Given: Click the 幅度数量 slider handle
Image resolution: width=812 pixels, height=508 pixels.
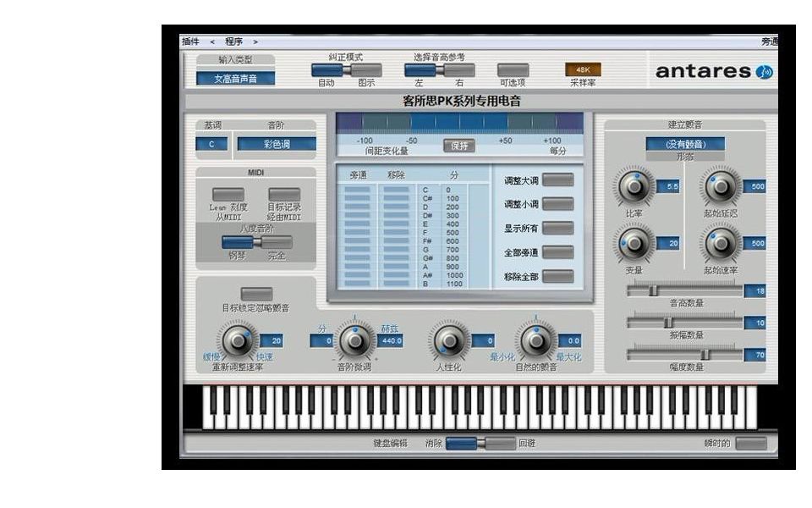Looking at the screenshot, I should pos(705,355).
